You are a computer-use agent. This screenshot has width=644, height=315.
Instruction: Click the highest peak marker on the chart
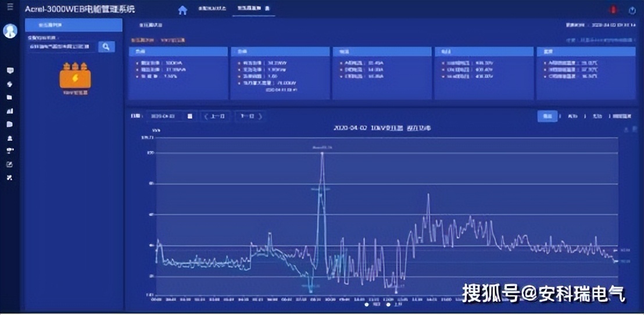pos(322,153)
